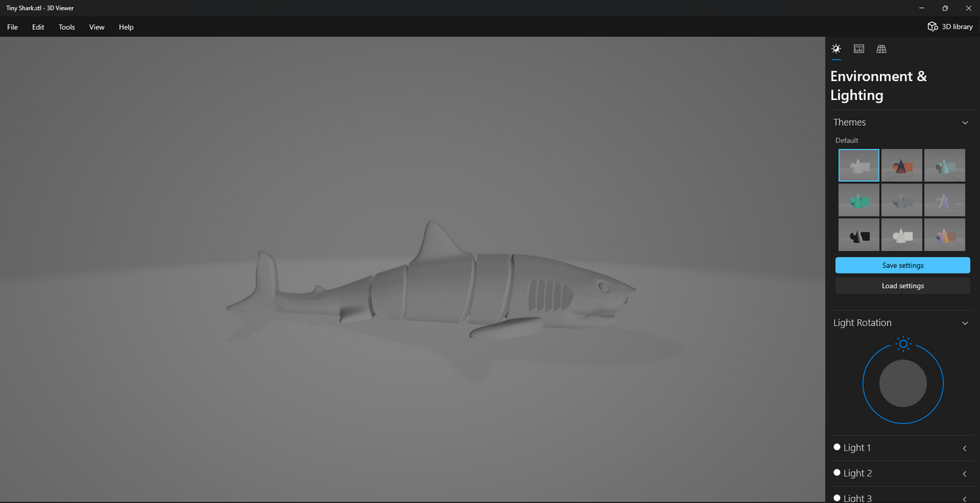Collapse the Light Rotation section
Screen dimensions: 980x503
(x=965, y=323)
